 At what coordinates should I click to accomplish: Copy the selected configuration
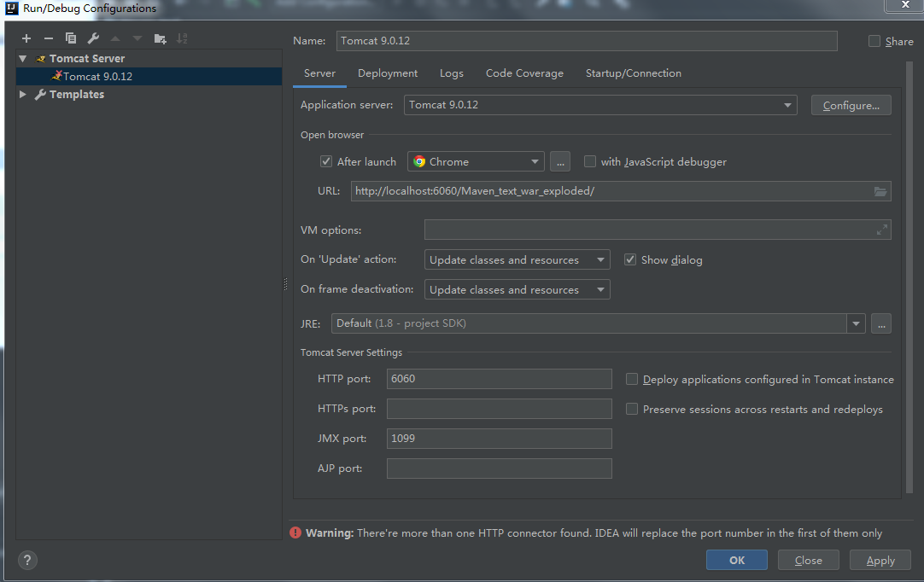(71, 38)
